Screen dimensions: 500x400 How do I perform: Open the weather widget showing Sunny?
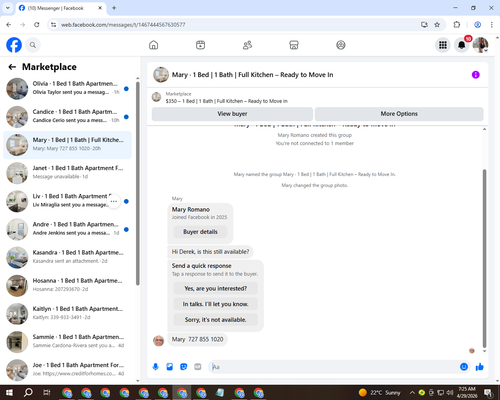379,393
